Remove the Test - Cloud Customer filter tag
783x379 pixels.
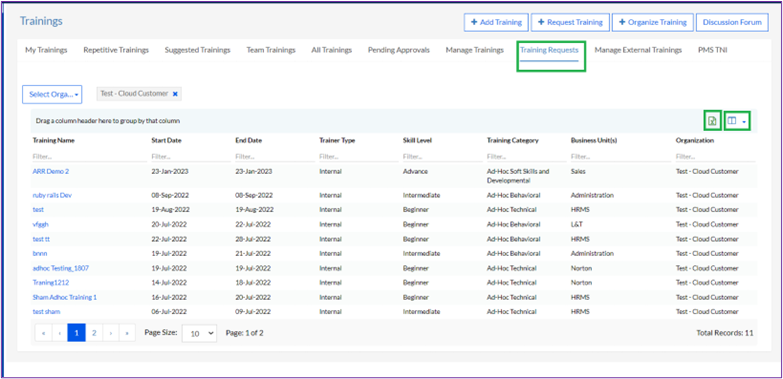[175, 94]
